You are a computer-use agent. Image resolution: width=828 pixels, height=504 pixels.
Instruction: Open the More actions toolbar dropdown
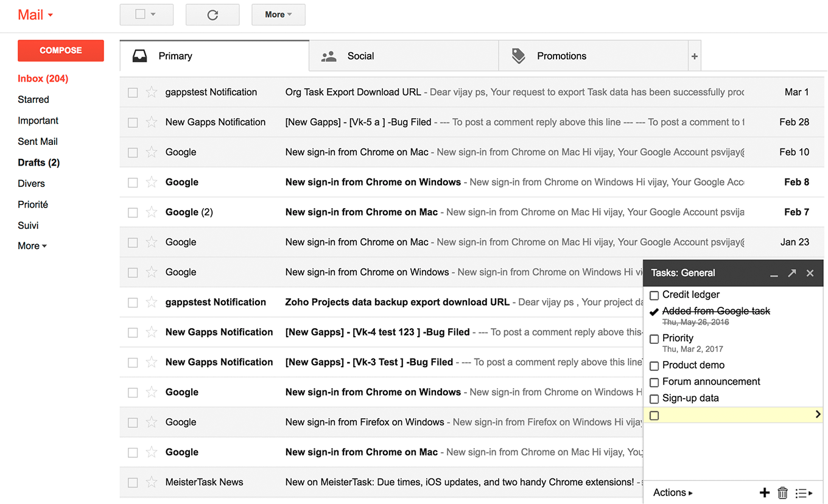click(278, 15)
